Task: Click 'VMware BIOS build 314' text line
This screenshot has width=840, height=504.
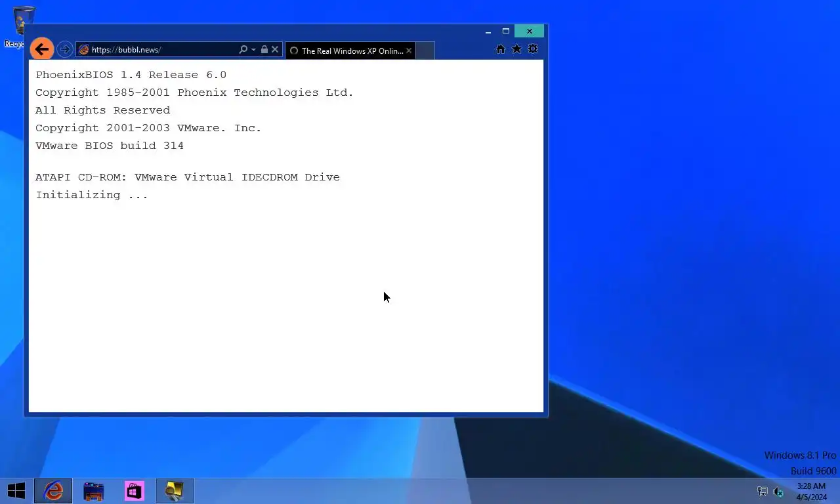Action: [110, 146]
